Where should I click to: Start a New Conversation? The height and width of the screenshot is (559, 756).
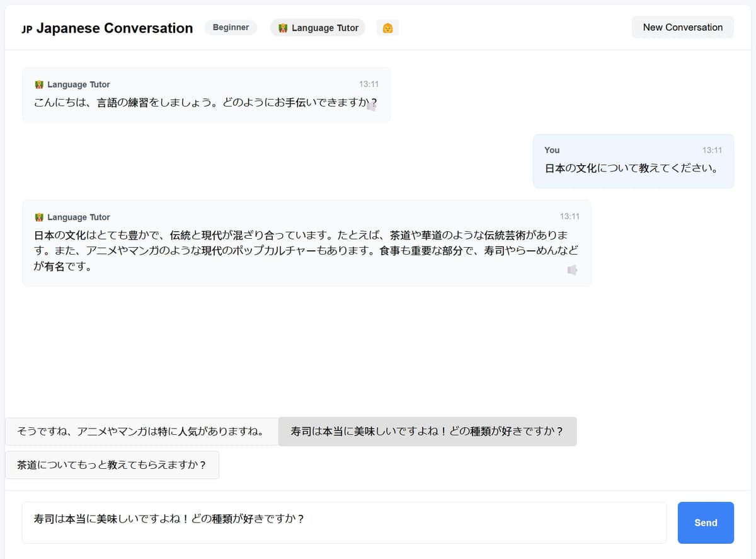(x=682, y=27)
